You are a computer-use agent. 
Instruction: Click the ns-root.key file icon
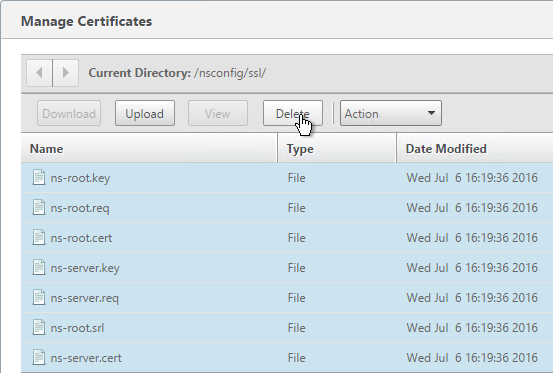point(39,177)
